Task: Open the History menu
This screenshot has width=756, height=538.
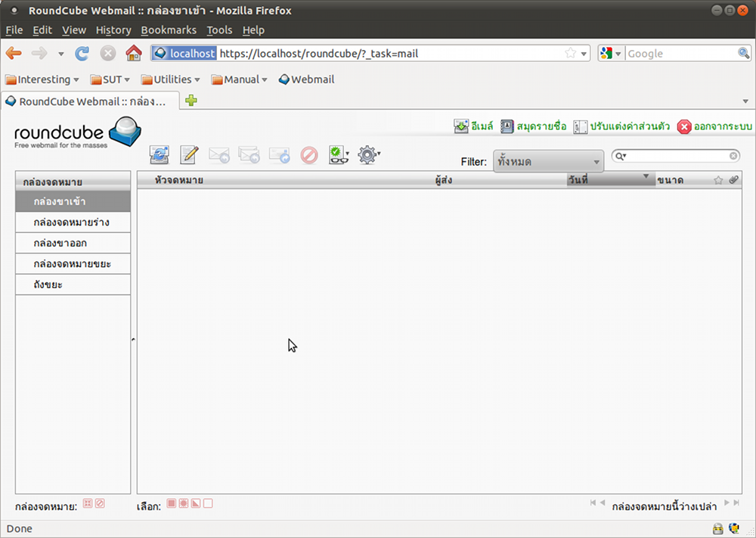Action: (x=113, y=30)
